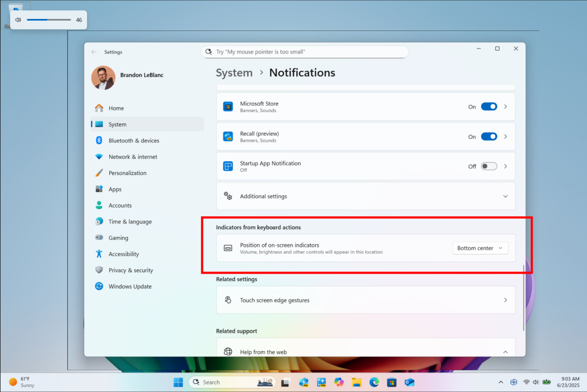Screen dimensions: 587x392
Task: Go to Home in Settings navigation
Action: 116,108
